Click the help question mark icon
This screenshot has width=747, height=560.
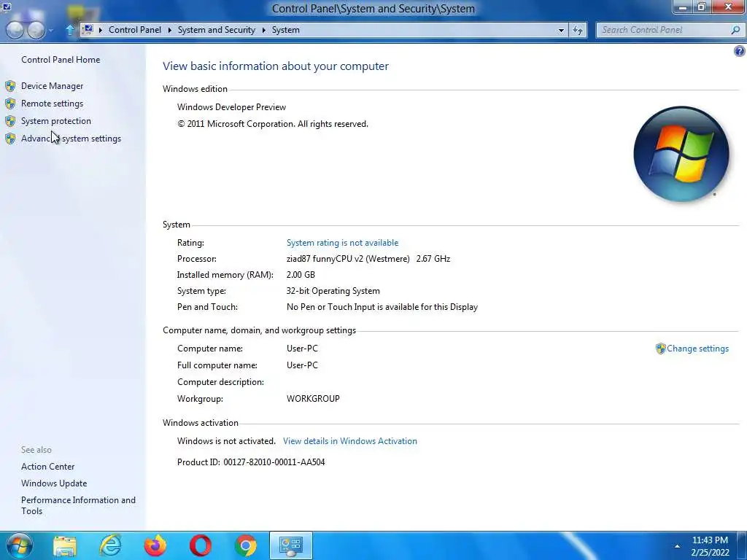(740, 52)
